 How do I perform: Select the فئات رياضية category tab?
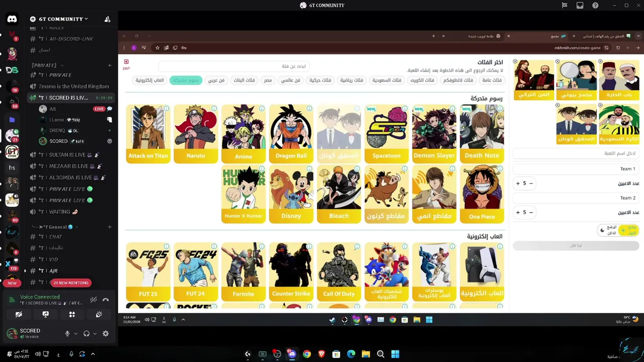point(352,80)
